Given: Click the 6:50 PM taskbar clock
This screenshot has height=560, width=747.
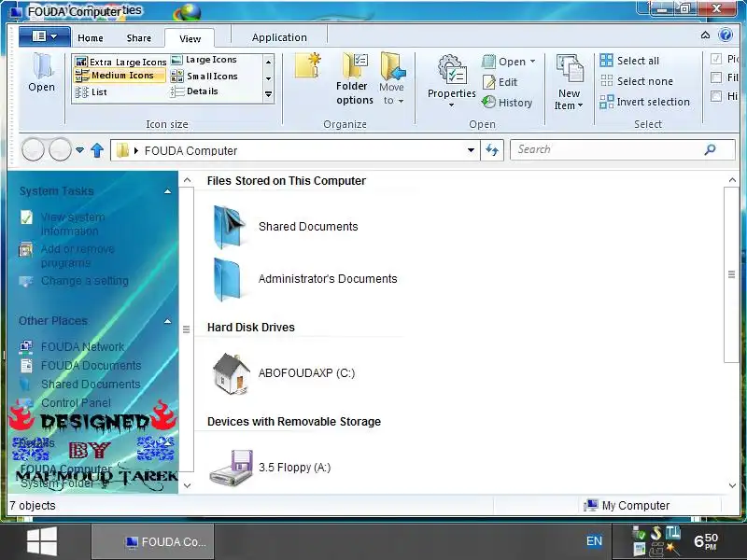Looking at the screenshot, I should pyautogui.click(x=706, y=541).
